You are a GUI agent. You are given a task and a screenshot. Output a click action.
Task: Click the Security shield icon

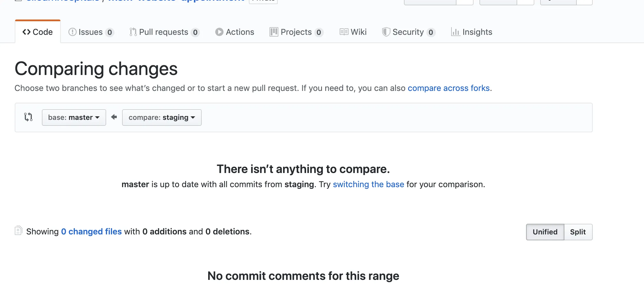(x=386, y=32)
